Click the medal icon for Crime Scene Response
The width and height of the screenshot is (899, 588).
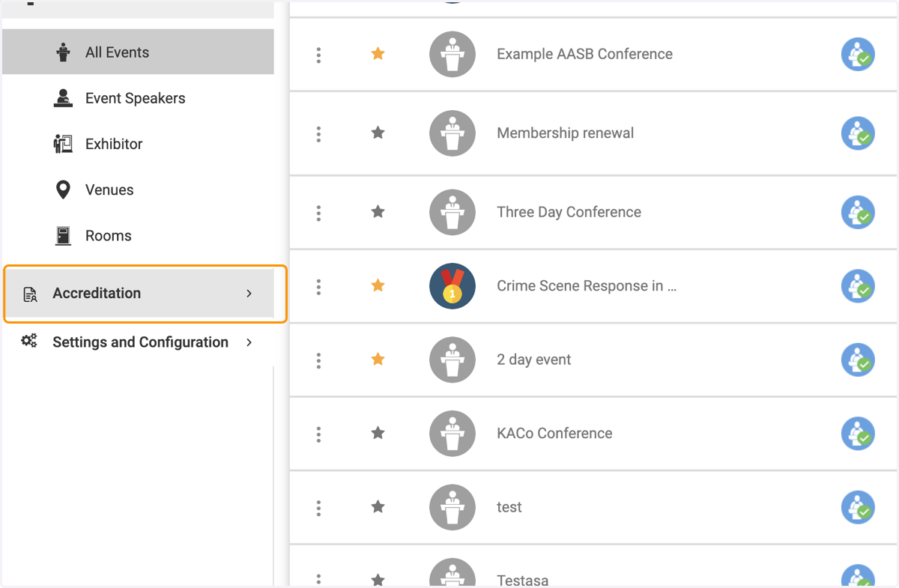pyautogui.click(x=452, y=286)
